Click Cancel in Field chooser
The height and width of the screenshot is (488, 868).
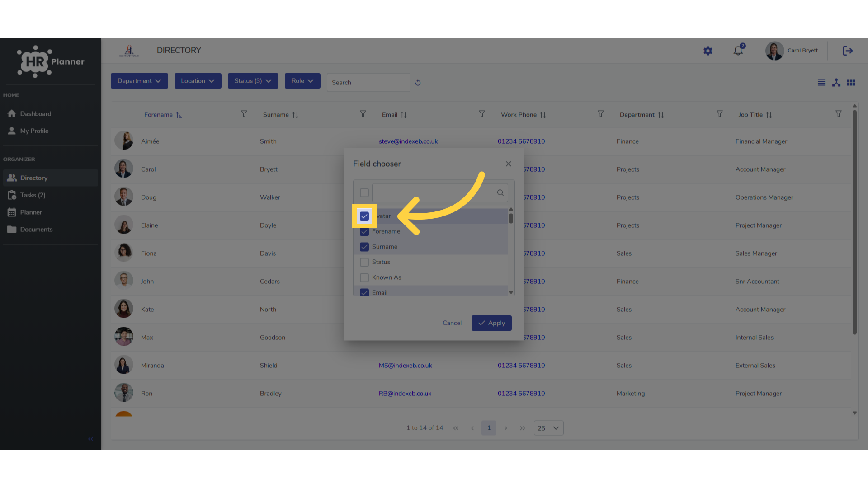coord(452,324)
